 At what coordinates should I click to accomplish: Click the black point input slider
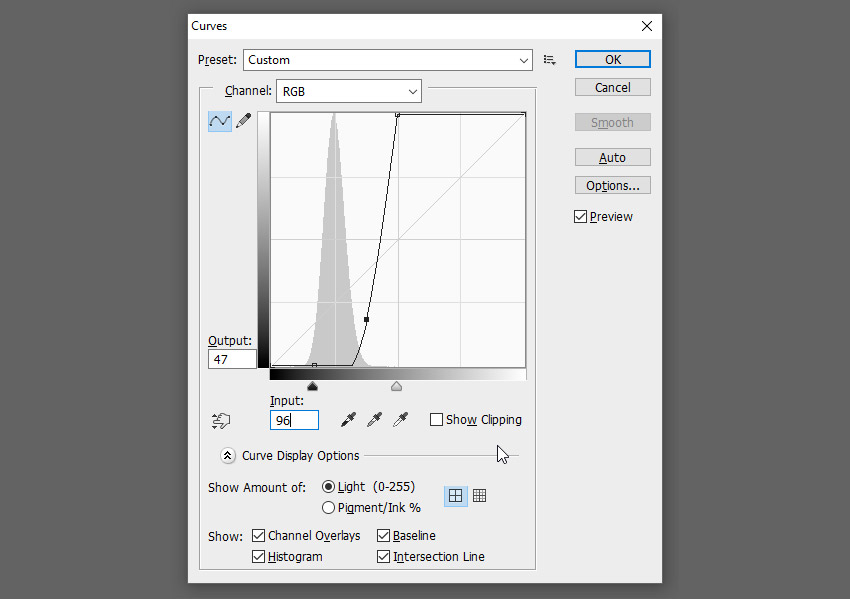point(312,387)
